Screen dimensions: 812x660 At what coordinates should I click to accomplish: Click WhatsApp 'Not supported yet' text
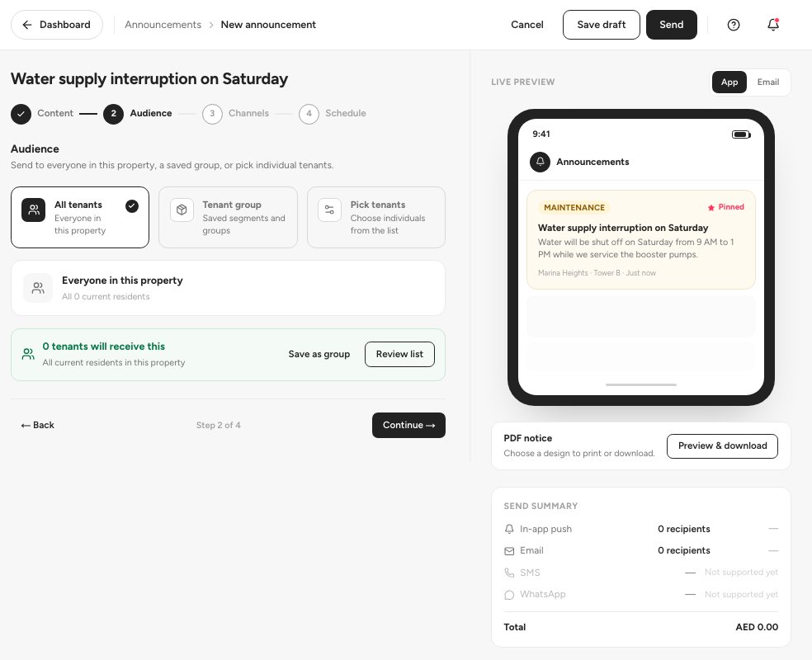(741, 594)
